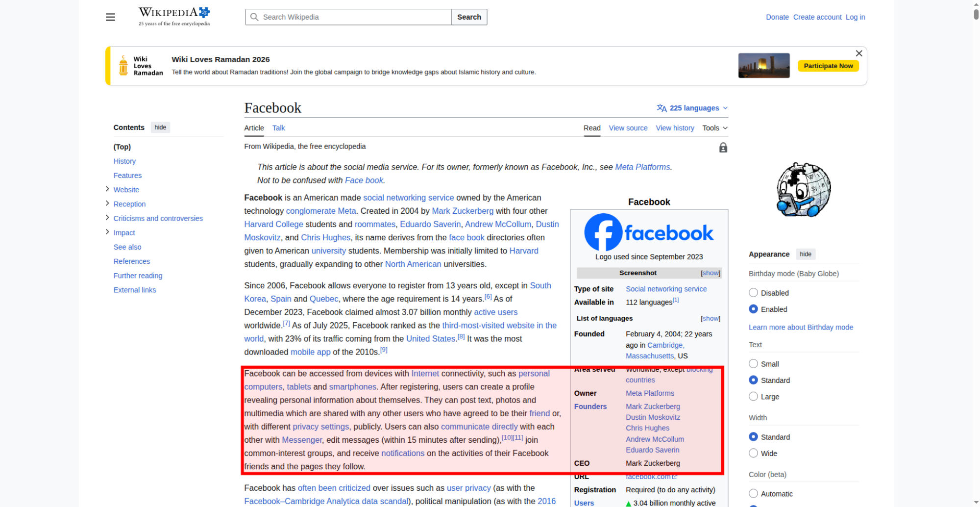Click the Facebook logo in the infobox
The height and width of the screenshot is (507, 980).
coord(649,232)
